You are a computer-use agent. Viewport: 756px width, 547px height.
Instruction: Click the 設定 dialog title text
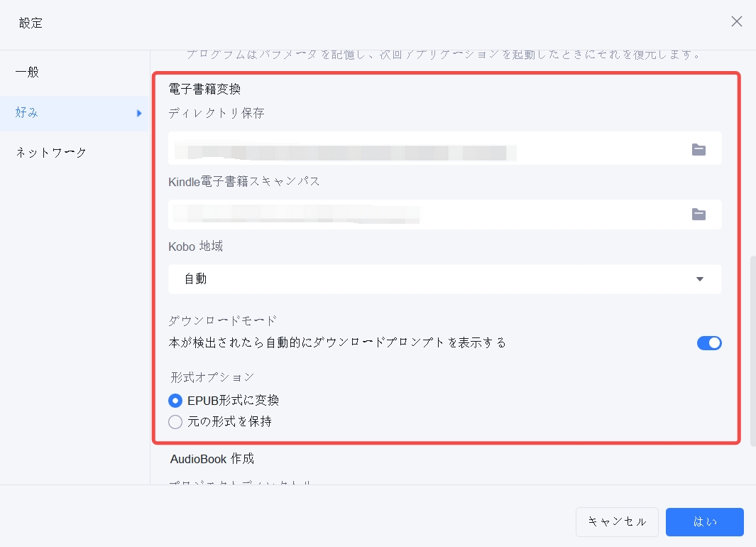[31, 23]
